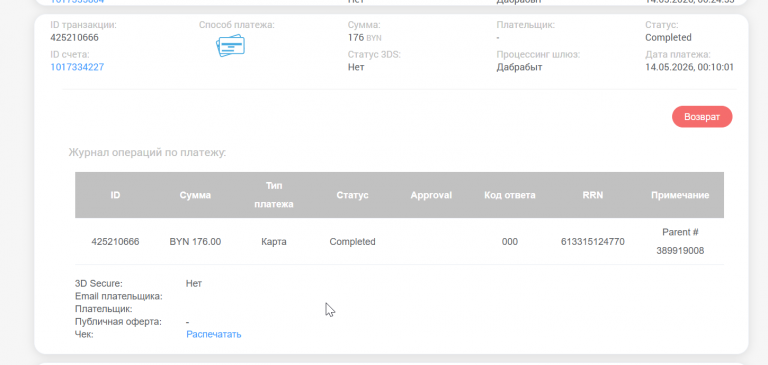Select the BYN 176.00 amount cell
Image resolution: width=768 pixels, height=365 pixels.
pos(195,242)
